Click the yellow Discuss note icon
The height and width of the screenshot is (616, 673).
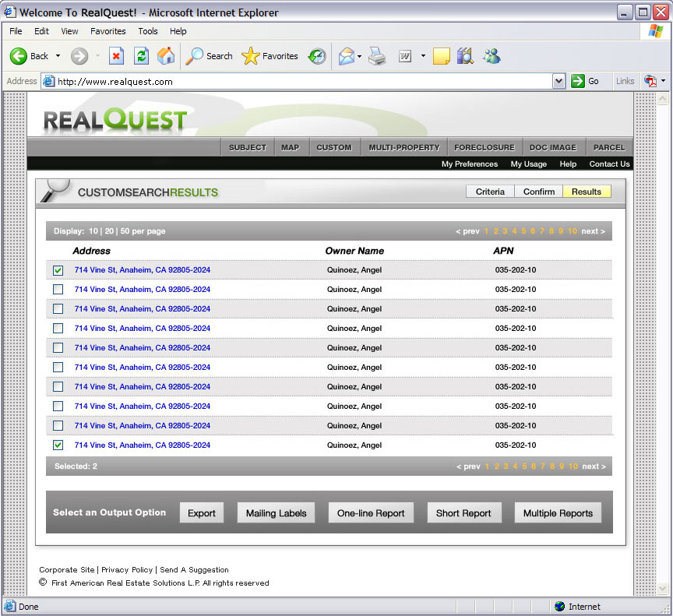pyautogui.click(x=441, y=56)
